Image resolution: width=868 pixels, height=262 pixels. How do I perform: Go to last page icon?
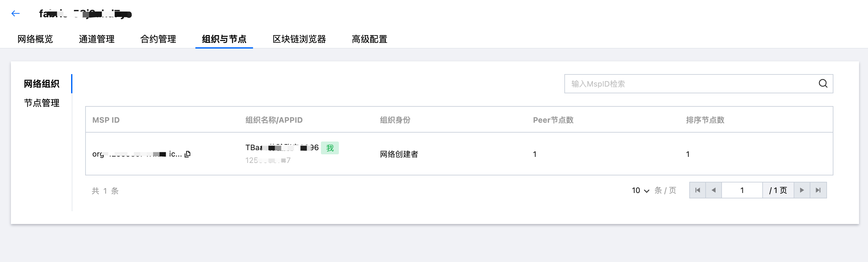point(818,190)
